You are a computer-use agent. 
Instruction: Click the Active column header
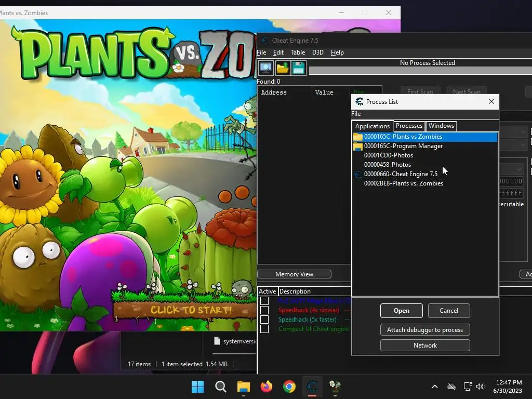pyautogui.click(x=268, y=291)
